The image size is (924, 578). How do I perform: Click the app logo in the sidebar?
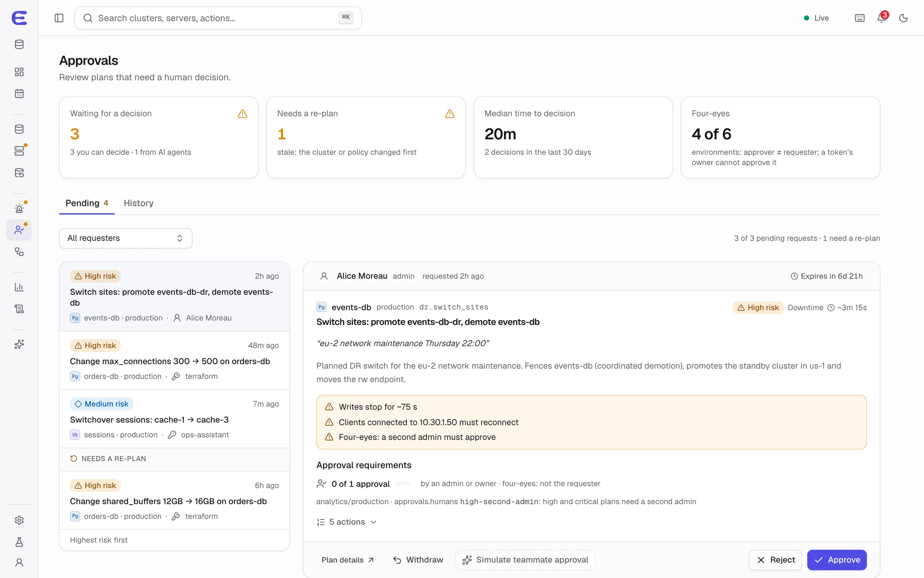tap(19, 18)
